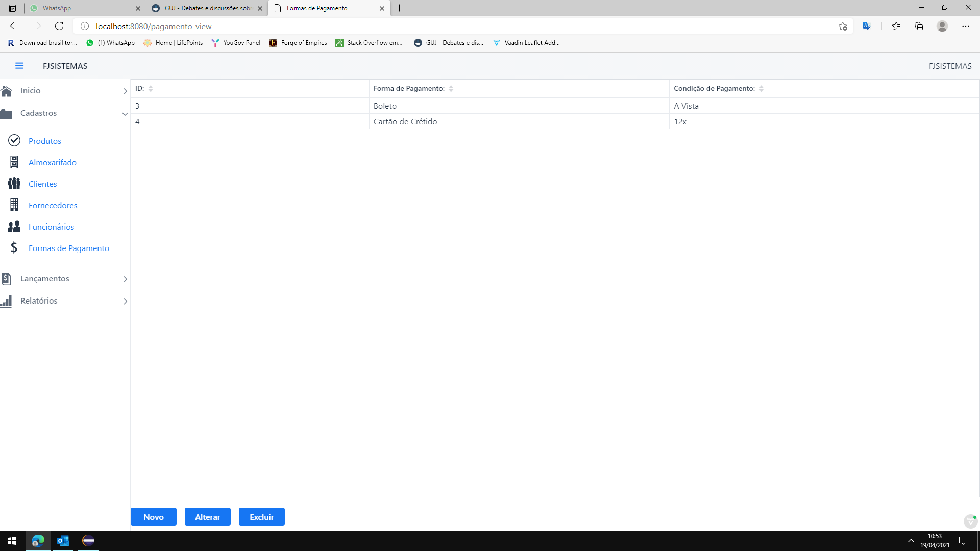
Task: Click the Funcionários people icon
Action: 14,226
